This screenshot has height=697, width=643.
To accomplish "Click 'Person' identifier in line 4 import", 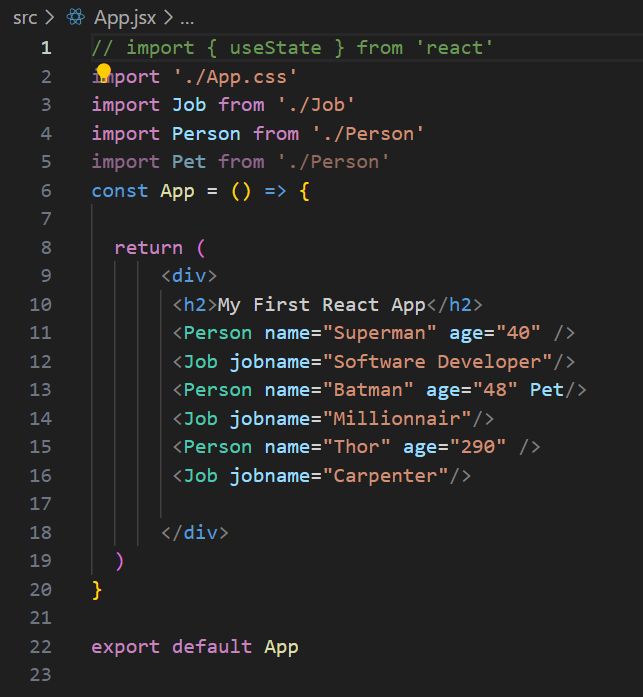I will [x=206, y=134].
